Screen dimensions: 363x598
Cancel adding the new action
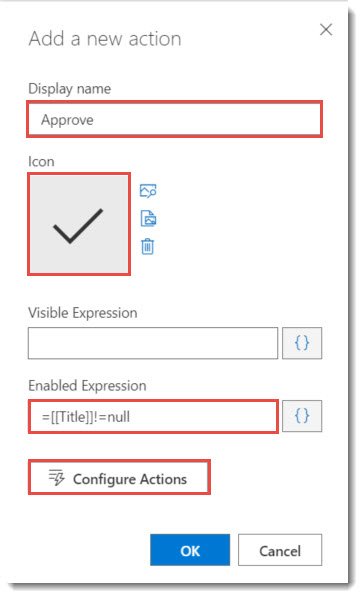pyautogui.click(x=280, y=550)
